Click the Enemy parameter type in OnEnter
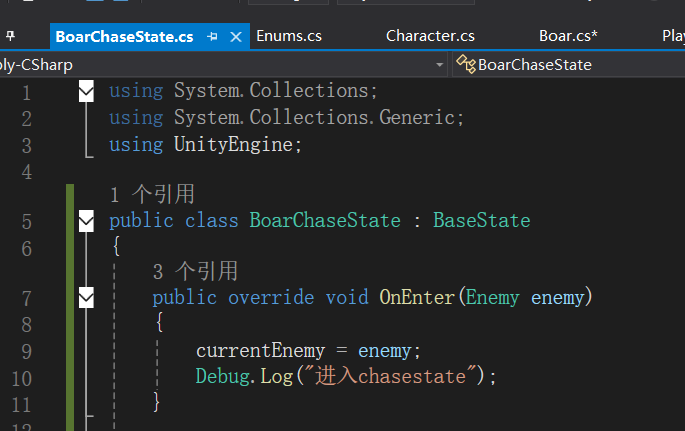 (x=493, y=297)
